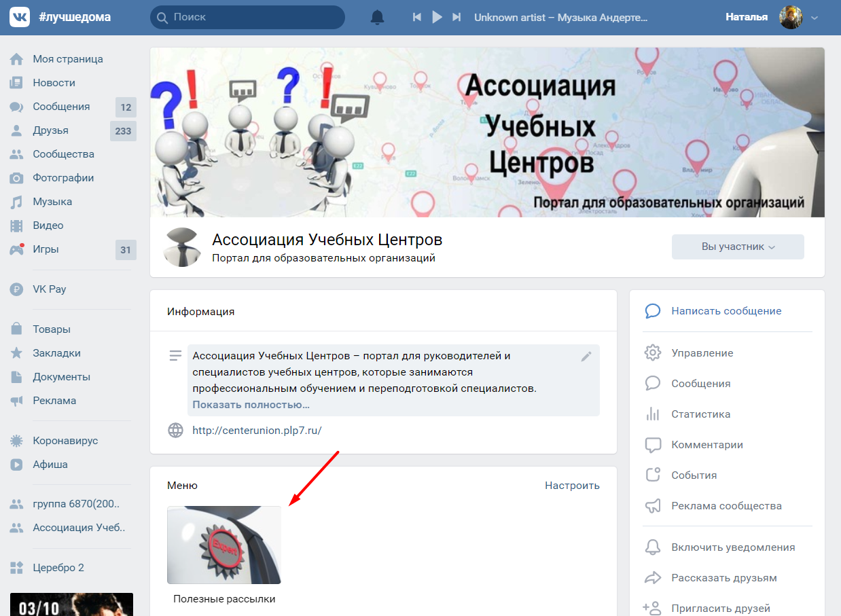Click Пригласить друзей option
The height and width of the screenshot is (616, 841).
(721, 609)
